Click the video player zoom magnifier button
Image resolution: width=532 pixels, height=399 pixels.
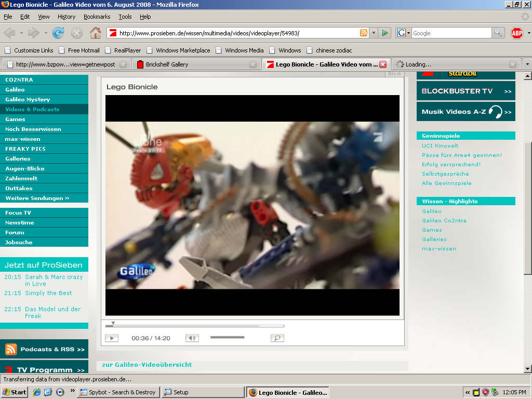(277, 338)
